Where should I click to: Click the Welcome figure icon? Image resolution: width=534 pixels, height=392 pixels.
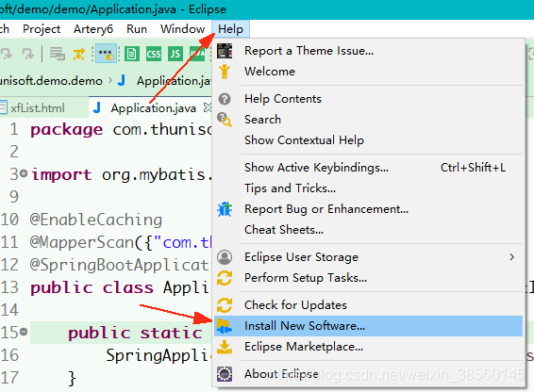(x=225, y=72)
